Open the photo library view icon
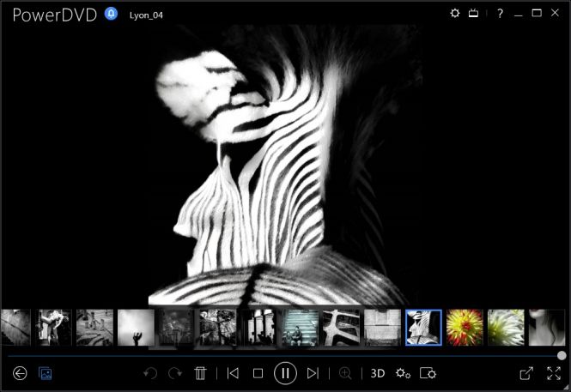The width and height of the screenshot is (571, 392). [x=46, y=373]
